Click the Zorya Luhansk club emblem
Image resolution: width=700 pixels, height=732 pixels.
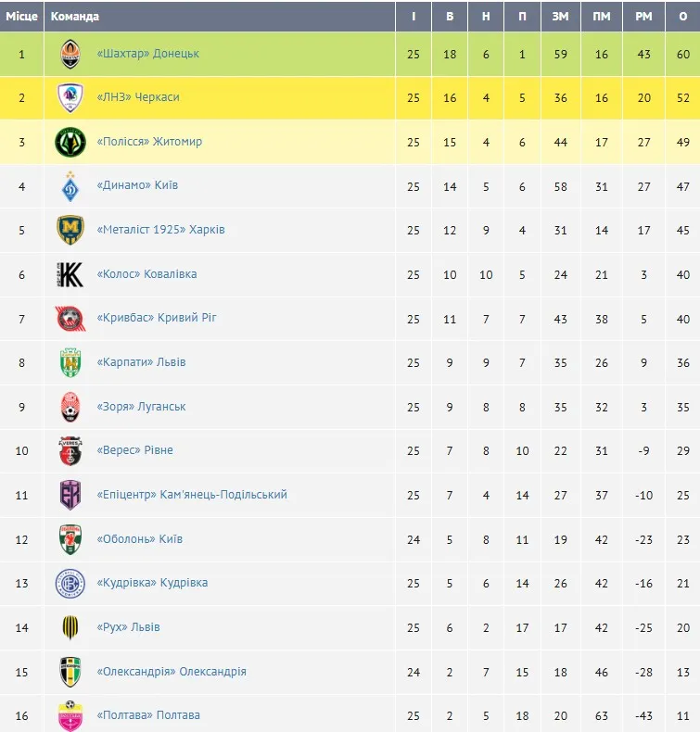[x=70, y=407]
